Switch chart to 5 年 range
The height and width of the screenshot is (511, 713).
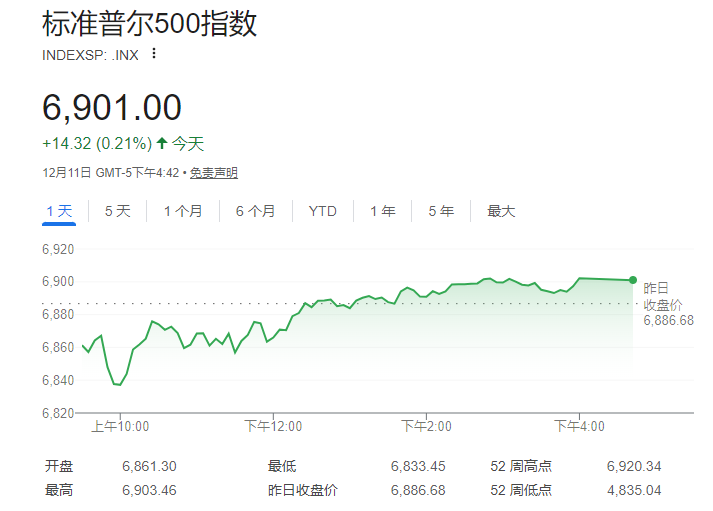(441, 211)
